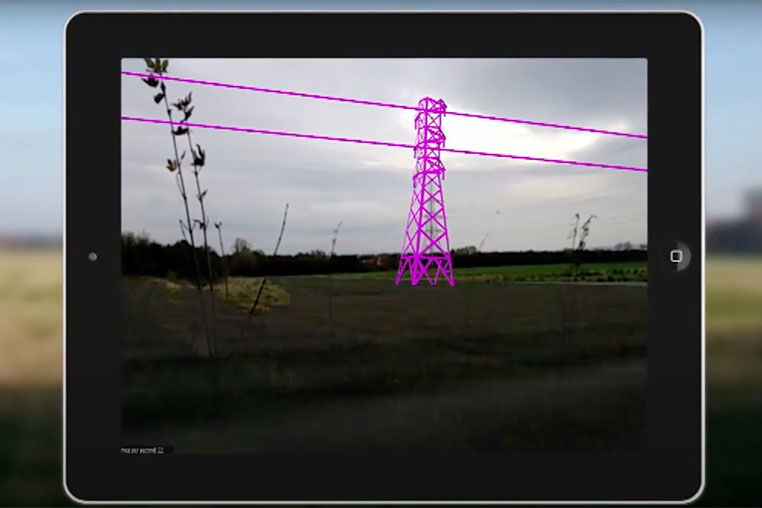The height and width of the screenshot is (508, 762).
Task: Tap the tall leafy sapling on the left
Action: [180, 150]
